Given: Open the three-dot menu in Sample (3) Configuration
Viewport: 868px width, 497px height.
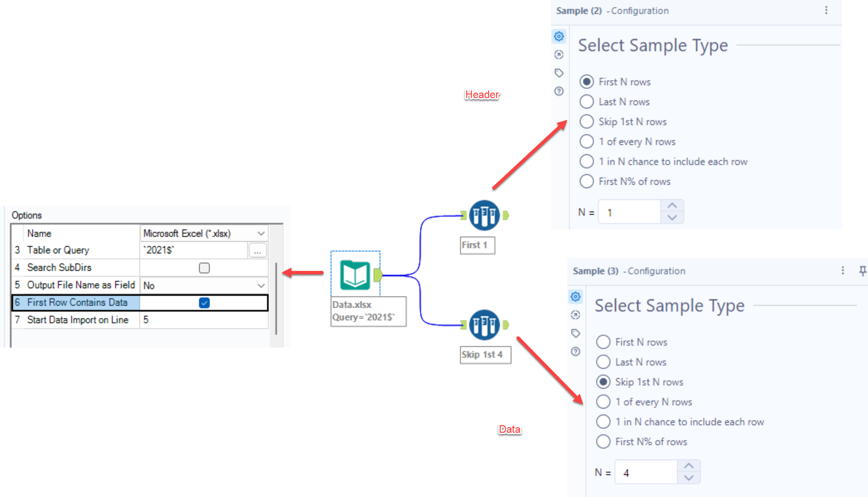Looking at the screenshot, I should pyautogui.click(x=843, y=270).
